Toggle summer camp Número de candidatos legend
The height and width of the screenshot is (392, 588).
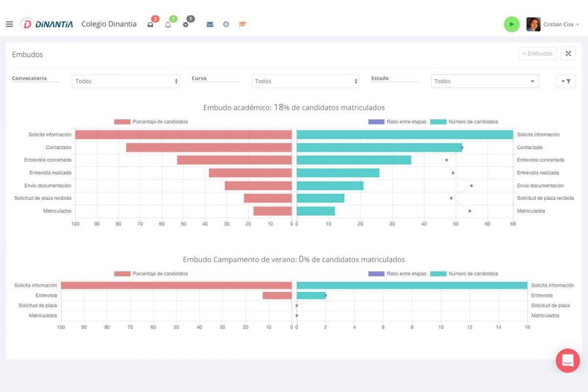click(x=465, y=274)
